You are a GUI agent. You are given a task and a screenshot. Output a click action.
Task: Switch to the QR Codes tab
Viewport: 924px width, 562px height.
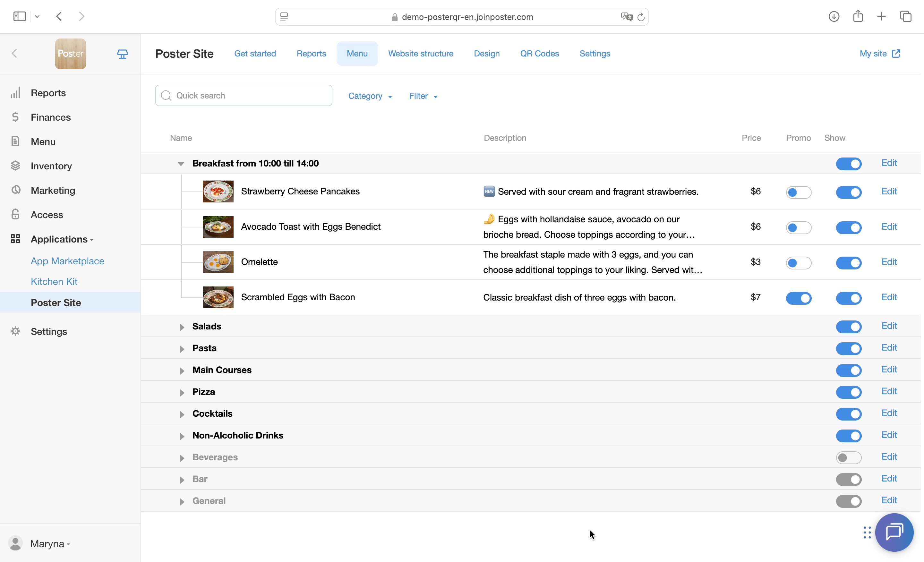[x=539, y=54]
